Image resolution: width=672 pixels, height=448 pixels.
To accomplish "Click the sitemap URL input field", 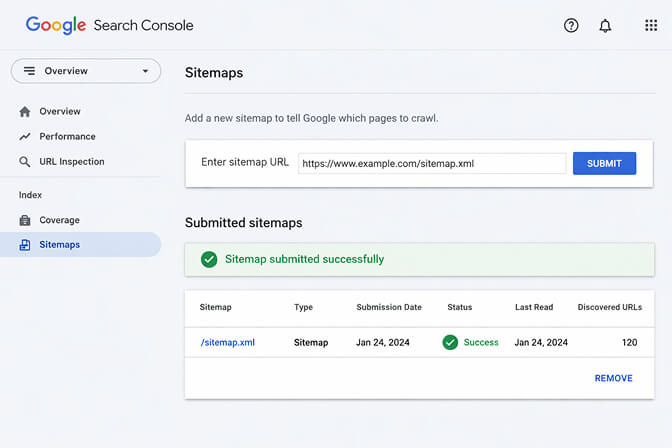I will [x=432, y=163].
